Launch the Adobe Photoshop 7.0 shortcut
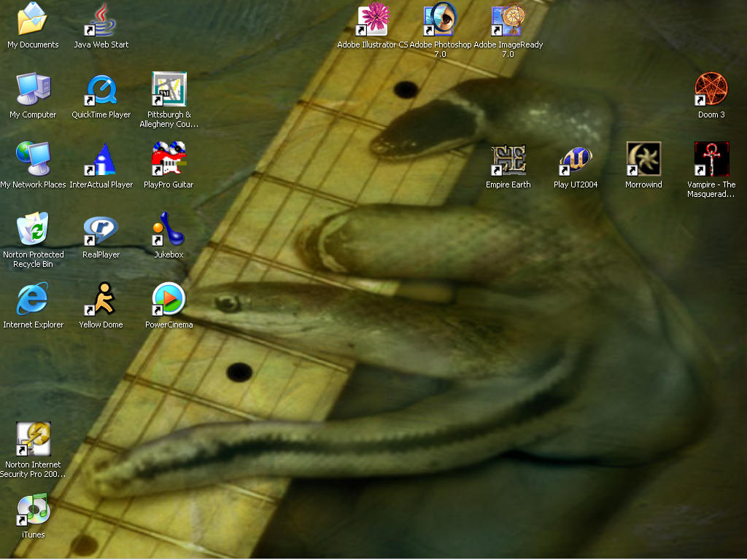Screen dimensions: 747x560 tap(440, 19)
